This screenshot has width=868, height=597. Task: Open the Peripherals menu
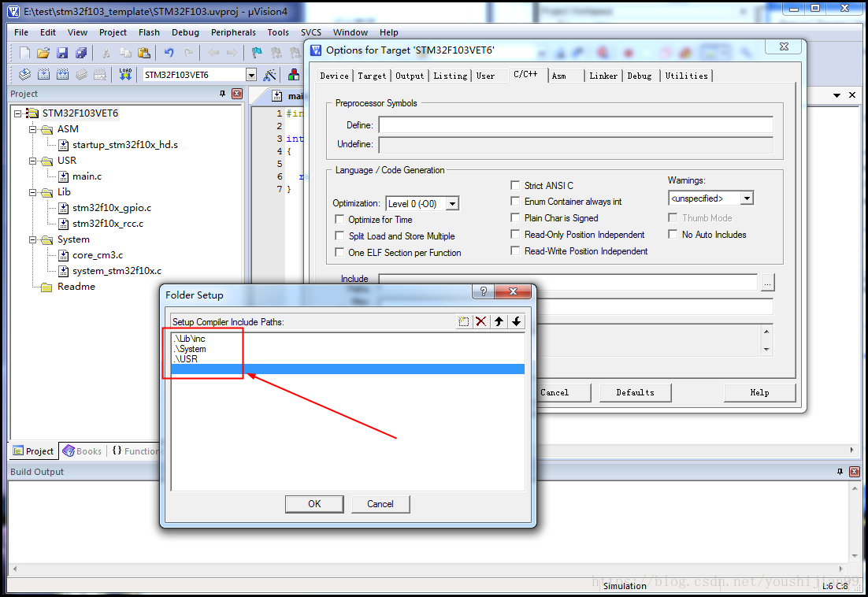(x=233, y=32)
